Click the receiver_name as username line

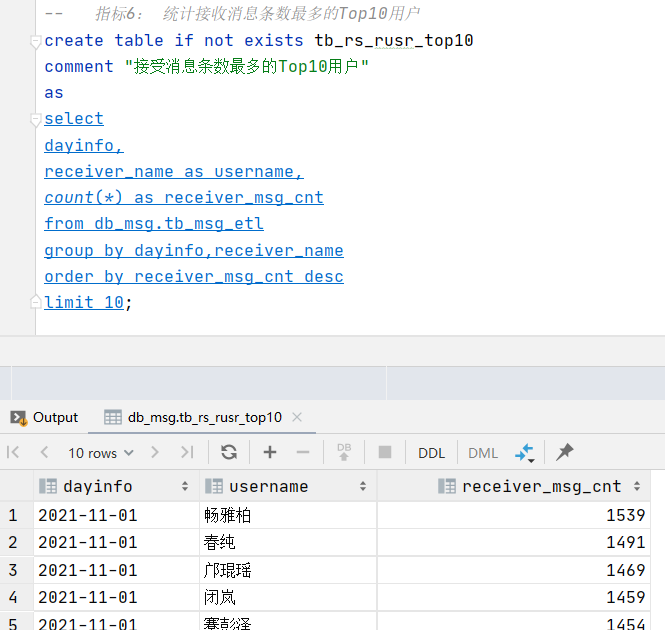[x=174, y=172]
